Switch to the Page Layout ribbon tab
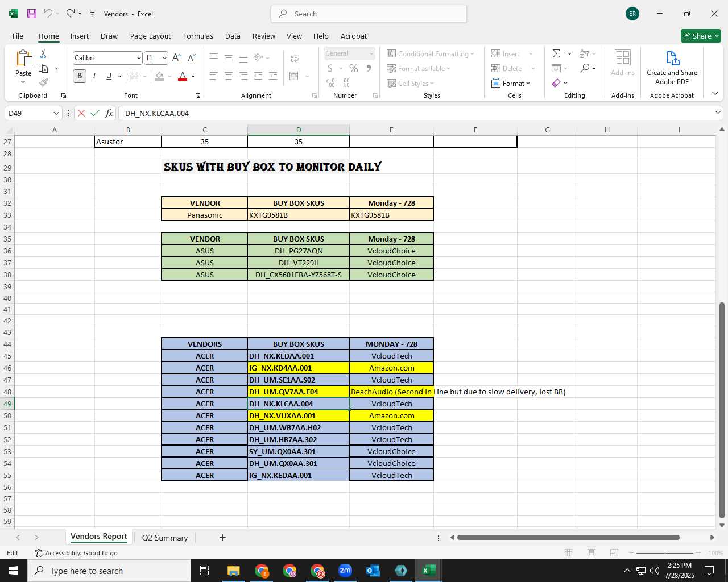The width and height of the screenshot is (728, 582). click(150, 36)
